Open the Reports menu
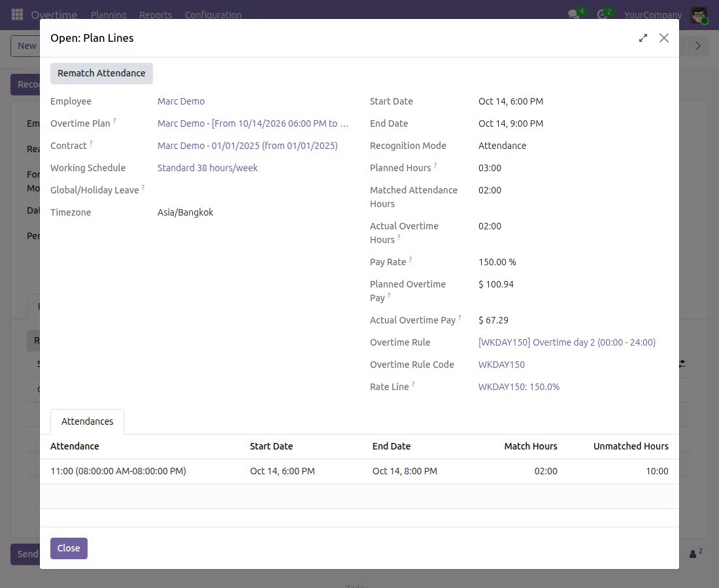 [x=156, y=14]
